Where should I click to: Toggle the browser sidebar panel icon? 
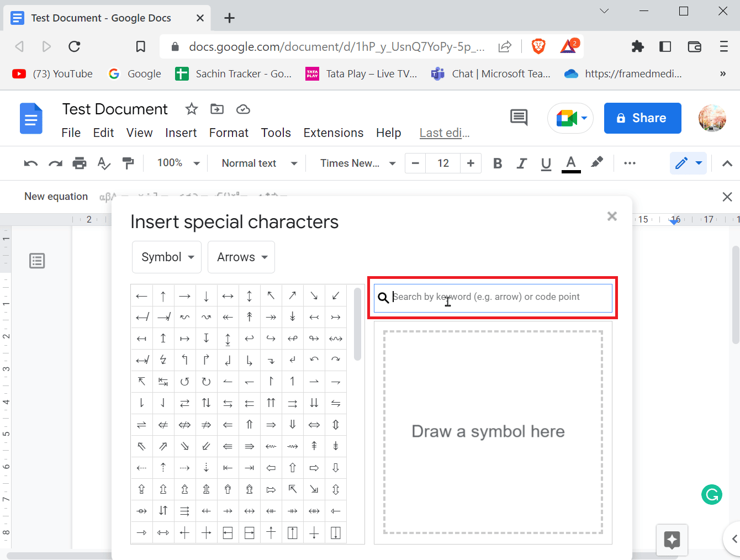click(665, 46)
